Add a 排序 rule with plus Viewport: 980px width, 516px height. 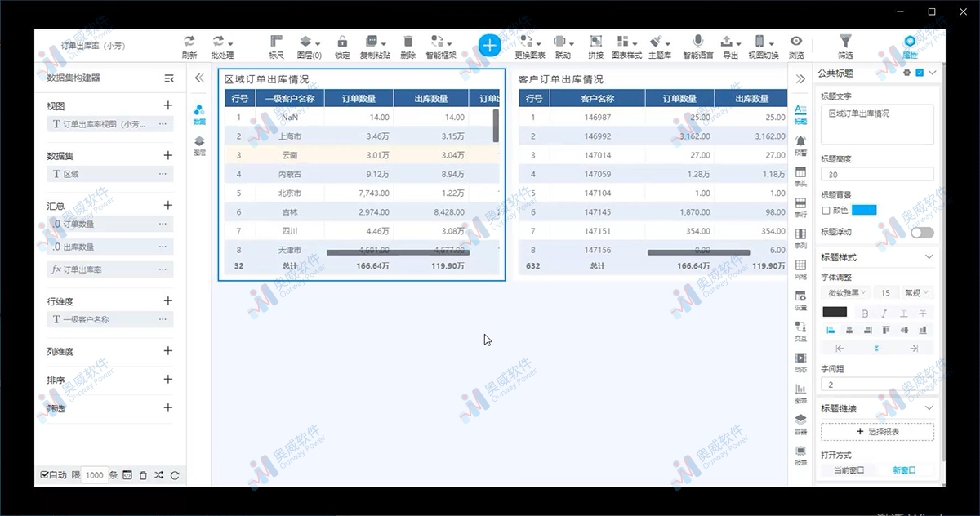pyautogui.click(x=168, y=379)
